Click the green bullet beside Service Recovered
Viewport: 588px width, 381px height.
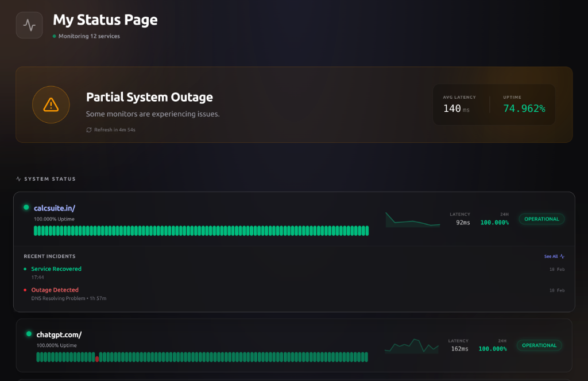click(x=25, y=269)
